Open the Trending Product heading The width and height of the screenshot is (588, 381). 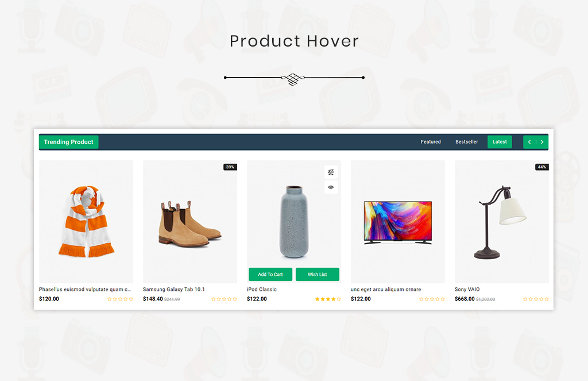pos(69,142)
